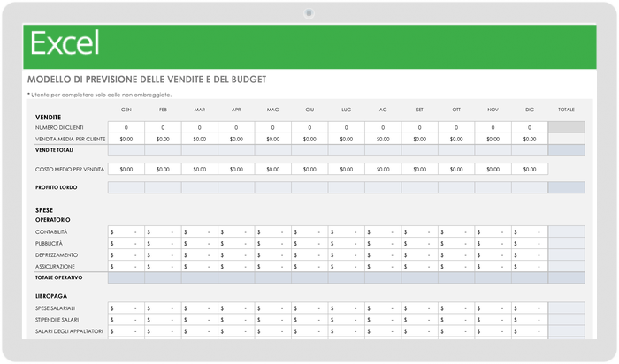Select the DIC cell for Vendita Media per Cliente
619x364 pixels.
[x=530, y=139]
